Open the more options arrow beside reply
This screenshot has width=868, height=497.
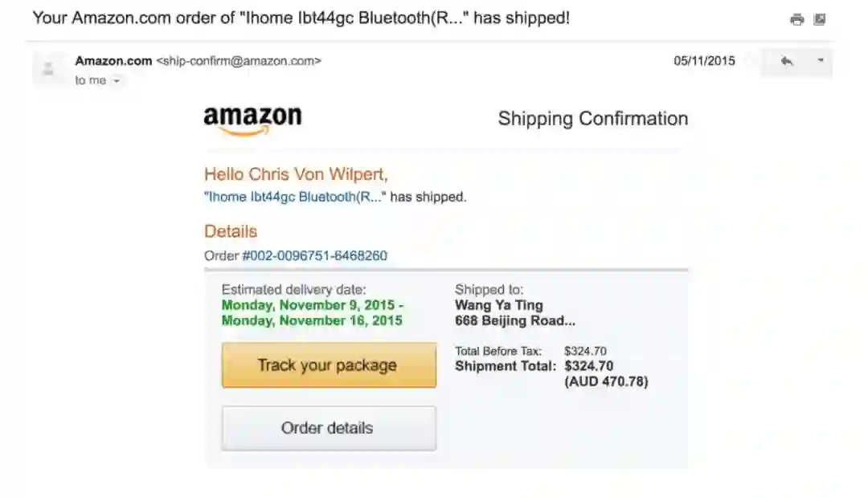(820, 61)
